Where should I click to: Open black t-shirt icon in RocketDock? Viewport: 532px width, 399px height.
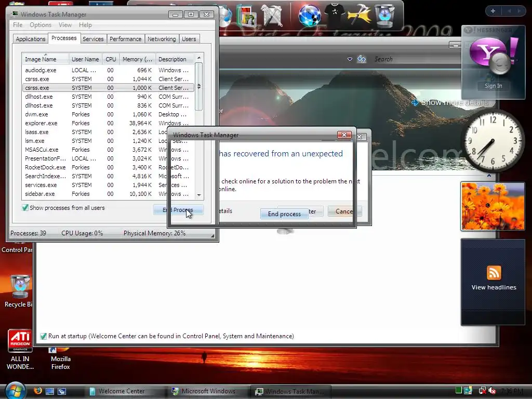pos(335,15)
